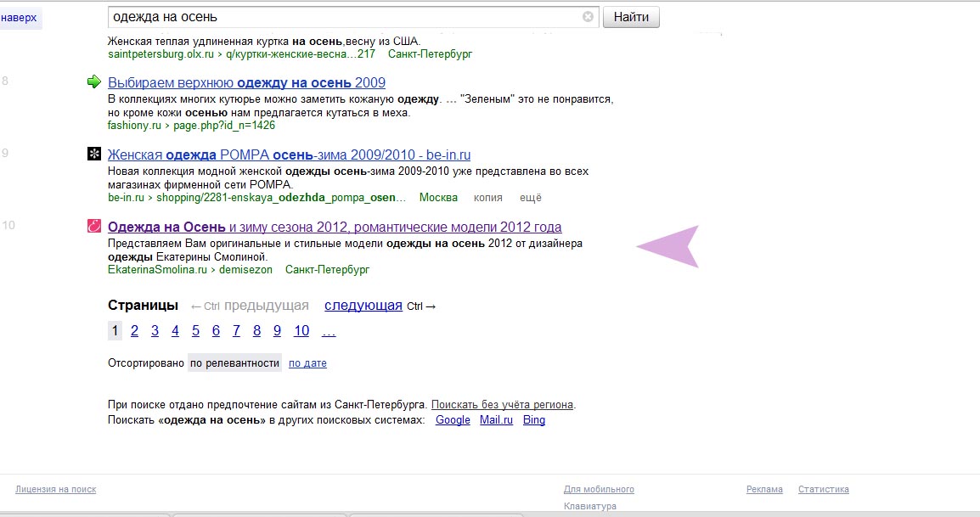This screenshot has height=517, width=980.
Task: Search the same query in Bing
Action: pos(534,420)
